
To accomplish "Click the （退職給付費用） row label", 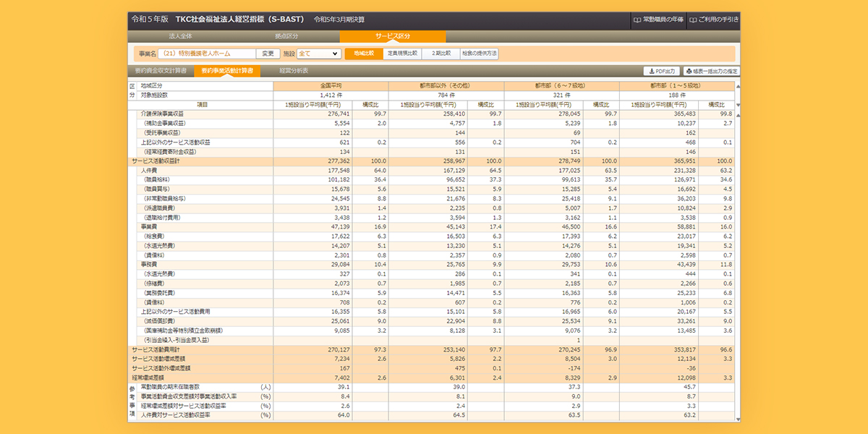I will tap(162, 217).
